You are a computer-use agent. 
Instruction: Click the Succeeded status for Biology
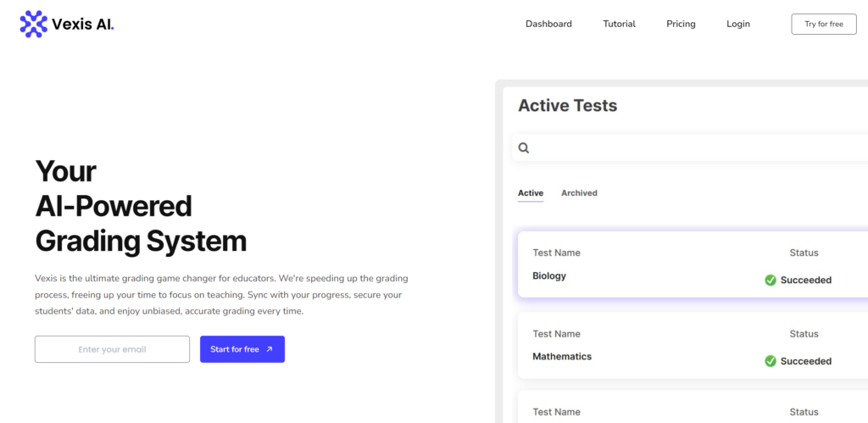pos(805,280)
